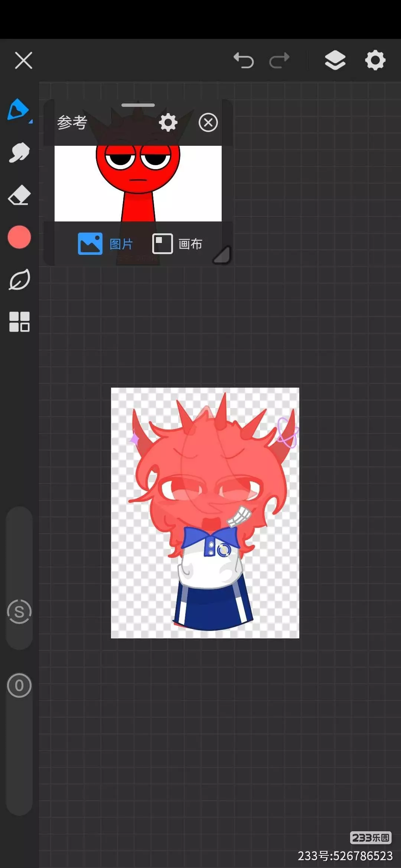Select the smudge tool
This screenshot has height=868, width=401.
click(x=19, y=152)
